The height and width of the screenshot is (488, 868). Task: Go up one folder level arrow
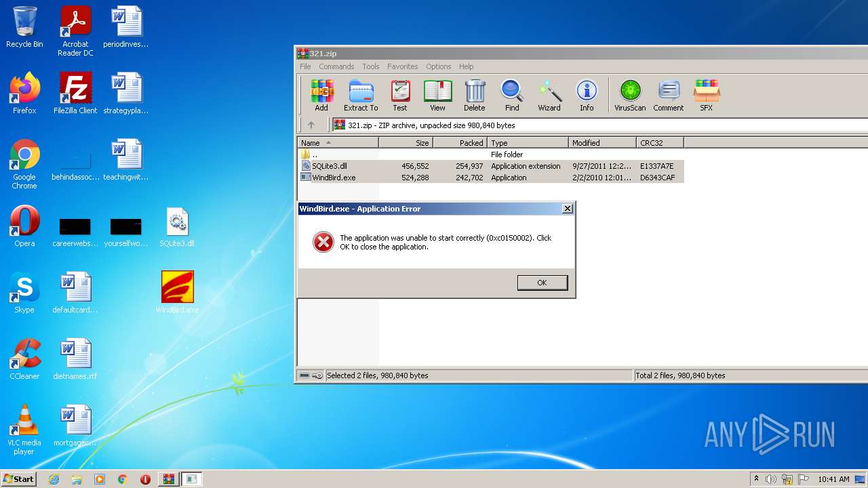coord(311,125)
